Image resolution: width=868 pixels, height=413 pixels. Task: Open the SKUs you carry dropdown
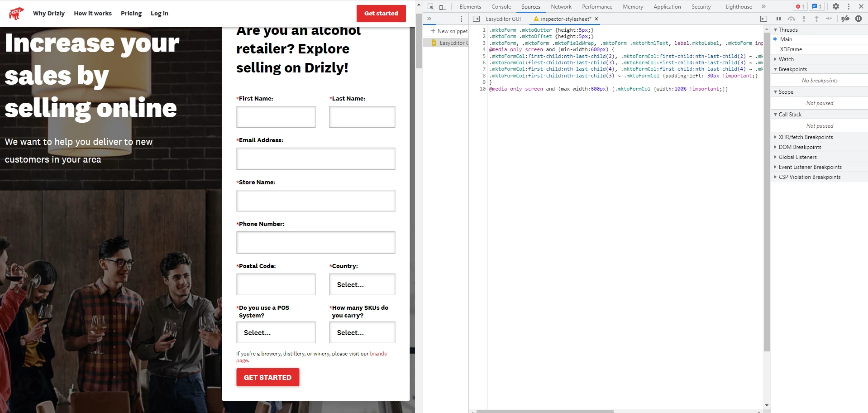[362, 332]
